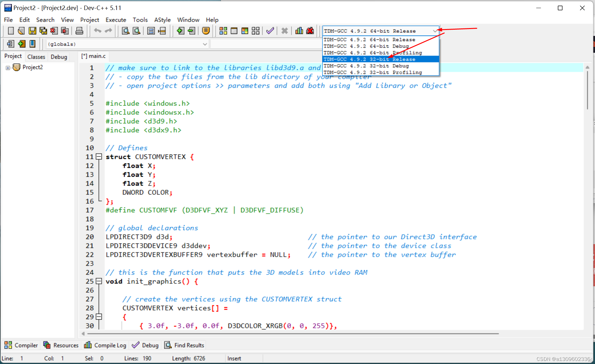Close the current file

tap(54, 31)
